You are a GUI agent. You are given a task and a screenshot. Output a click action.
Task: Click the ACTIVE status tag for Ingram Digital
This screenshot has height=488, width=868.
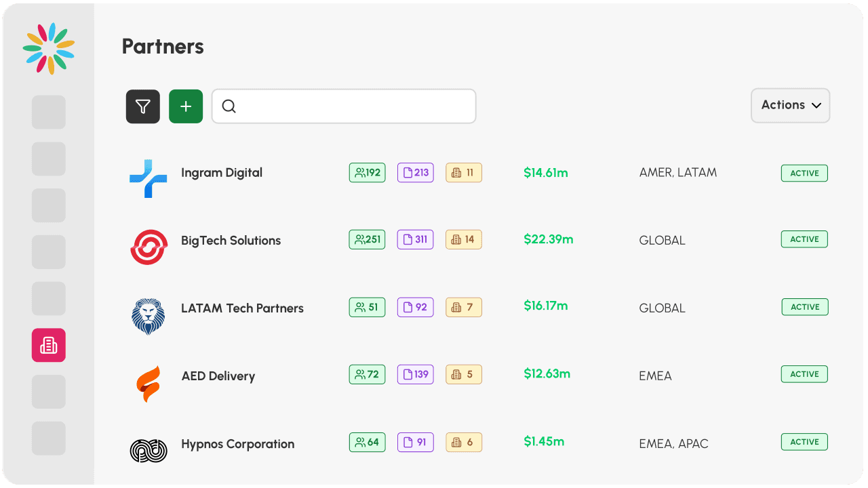(804, 173)
